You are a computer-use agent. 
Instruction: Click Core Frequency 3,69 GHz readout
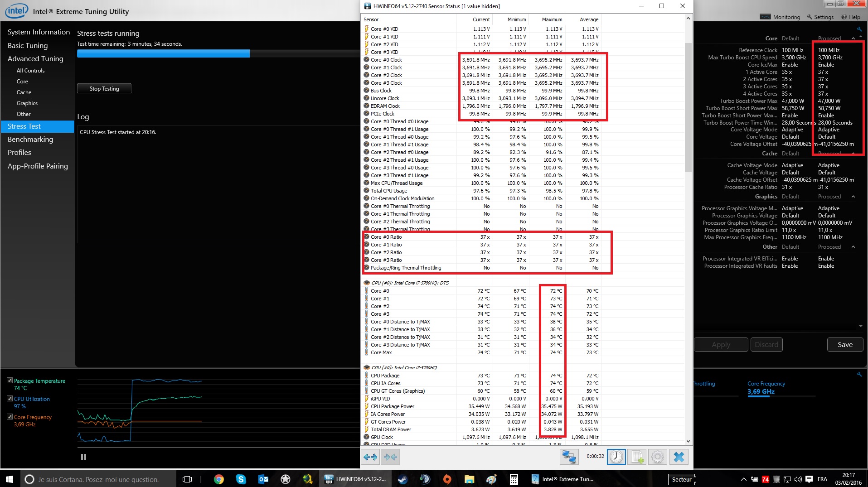pos(761,392)
